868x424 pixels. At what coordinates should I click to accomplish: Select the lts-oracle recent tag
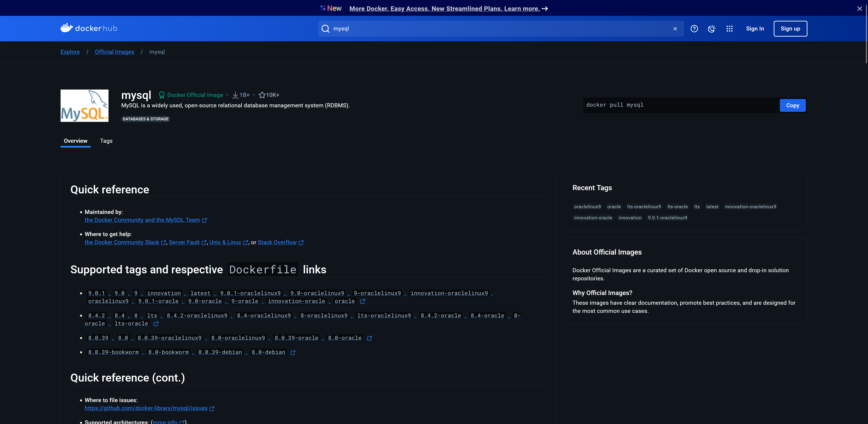coord(678,207)
